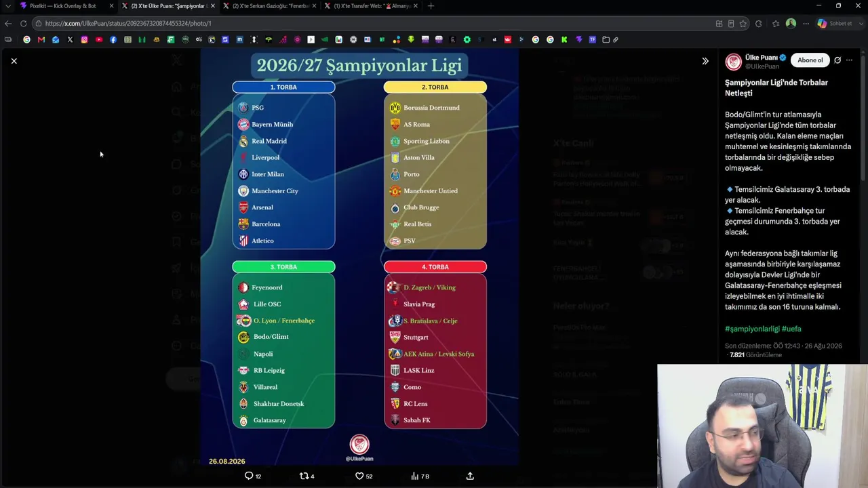Viewport: 868px width, 488px height.
Task: Click the 2. TORBA header
Action: click(435, 87)
